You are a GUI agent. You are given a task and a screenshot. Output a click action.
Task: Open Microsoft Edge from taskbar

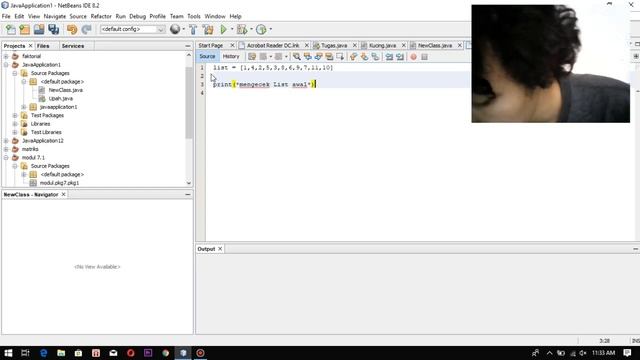pos(43,353)
